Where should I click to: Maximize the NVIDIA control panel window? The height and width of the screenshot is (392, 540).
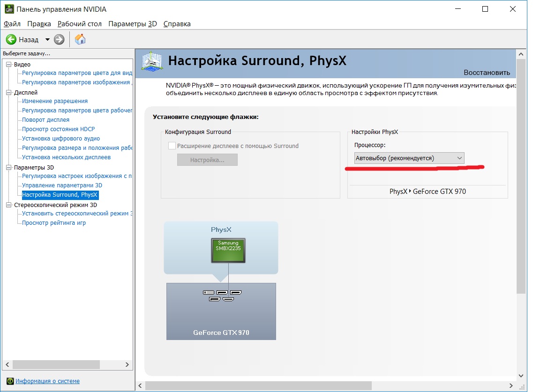tap(485, 9)
